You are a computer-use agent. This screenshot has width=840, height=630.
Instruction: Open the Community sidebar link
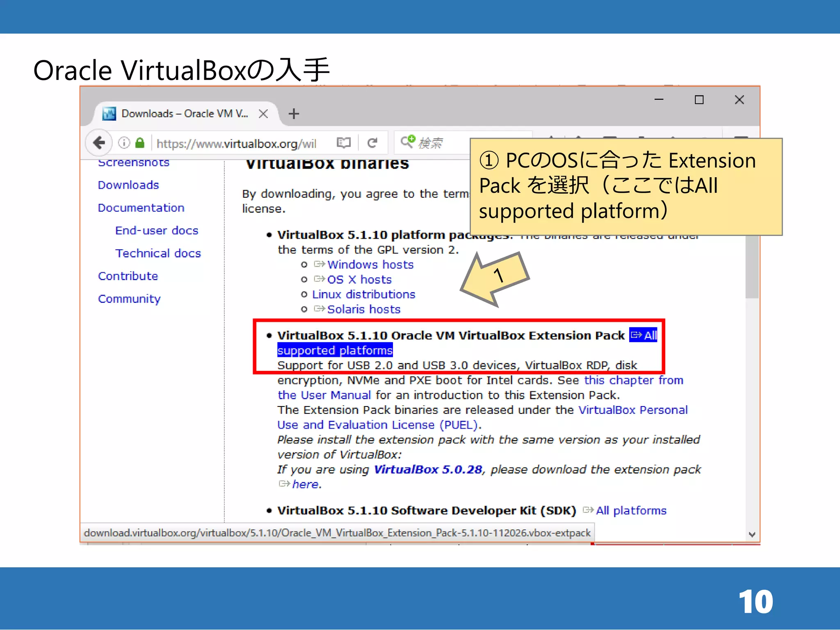point(129,299)
